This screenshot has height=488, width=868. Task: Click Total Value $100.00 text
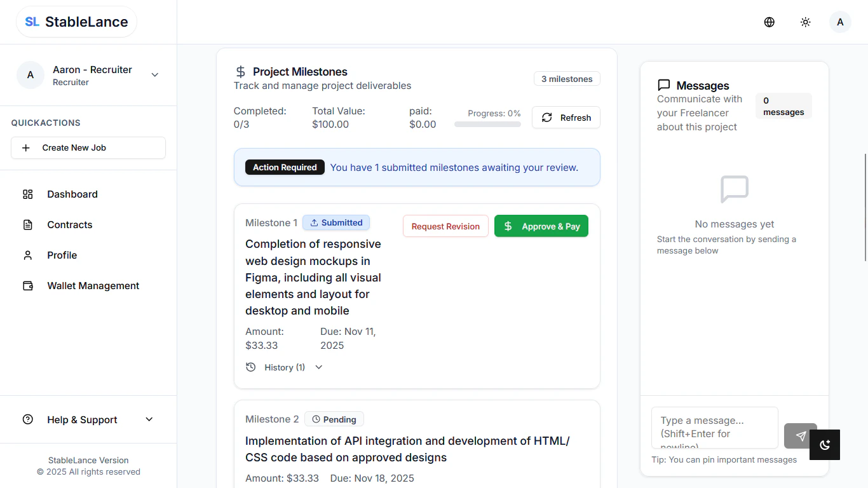point(339,118)
